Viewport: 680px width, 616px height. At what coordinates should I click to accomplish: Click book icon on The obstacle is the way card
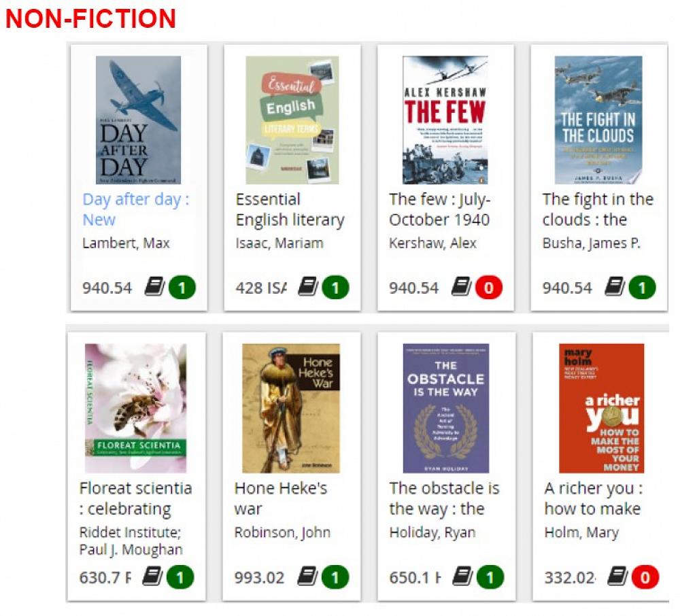[462, 577]
